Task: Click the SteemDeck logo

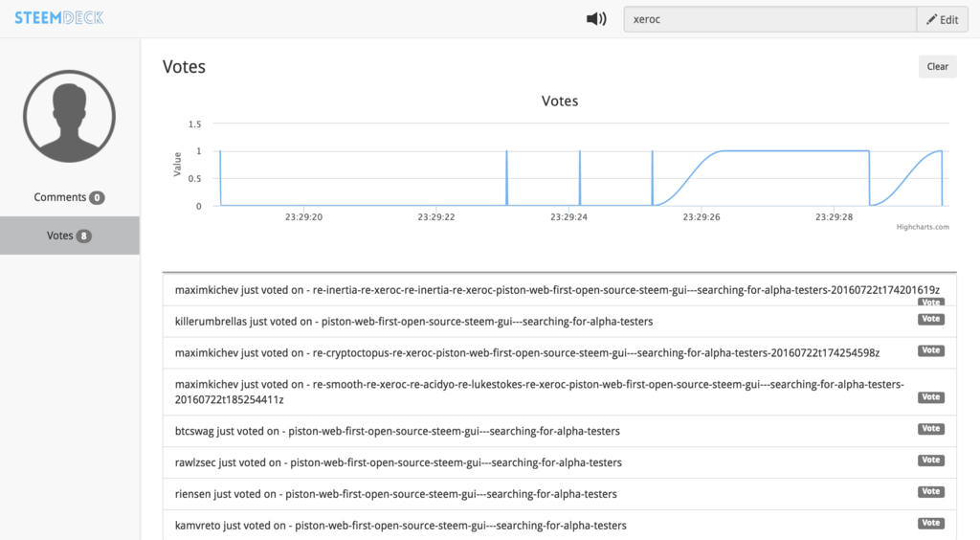Action: click(x=59, y=18)
